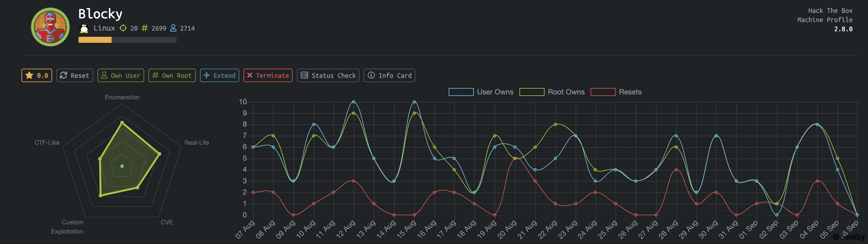The image size is (868, 244).
Task: Click the 04 Sep user owns point
Action: (817, 124)
